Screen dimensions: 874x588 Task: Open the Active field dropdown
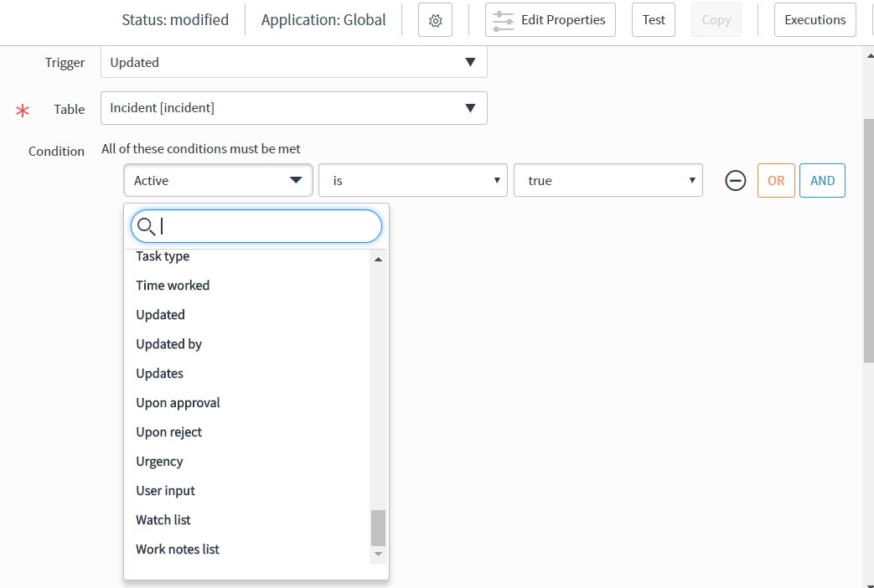tap(218, 180)
